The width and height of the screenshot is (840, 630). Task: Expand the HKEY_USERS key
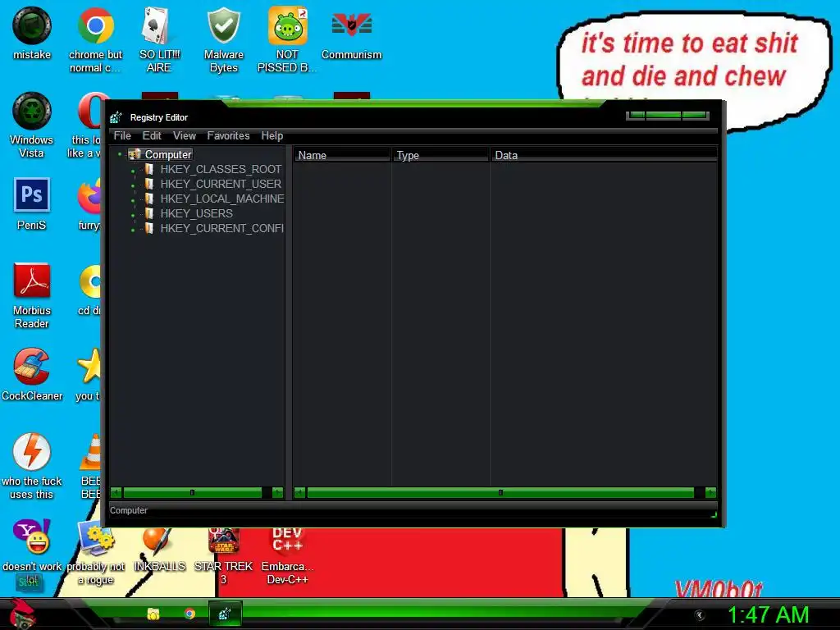[133, 215]
